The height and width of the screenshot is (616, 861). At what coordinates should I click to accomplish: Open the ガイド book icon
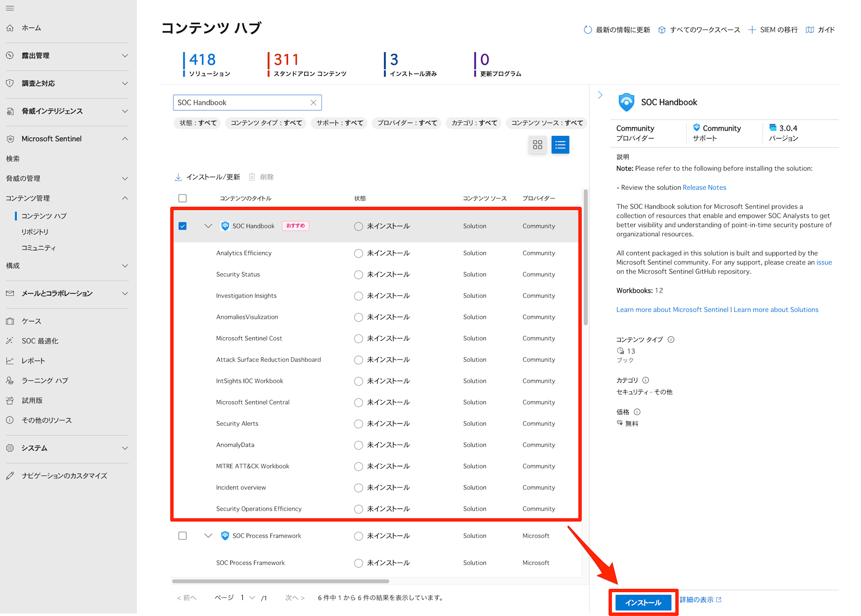click(810, 30)
